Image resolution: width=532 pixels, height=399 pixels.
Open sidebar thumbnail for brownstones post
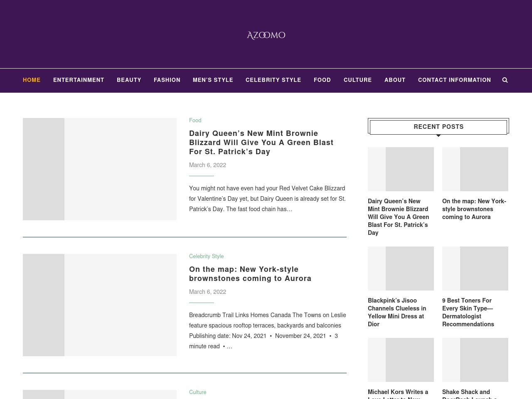pos(475,169)
